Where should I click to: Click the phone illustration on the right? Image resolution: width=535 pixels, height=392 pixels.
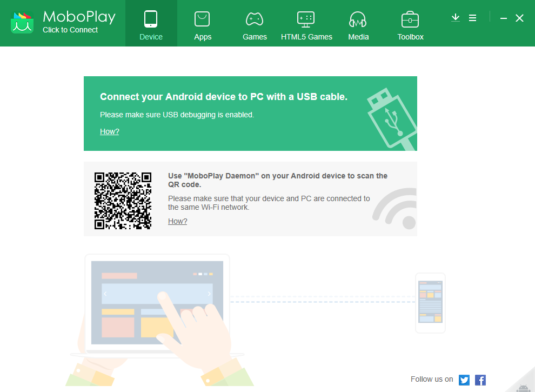(430, 303)
